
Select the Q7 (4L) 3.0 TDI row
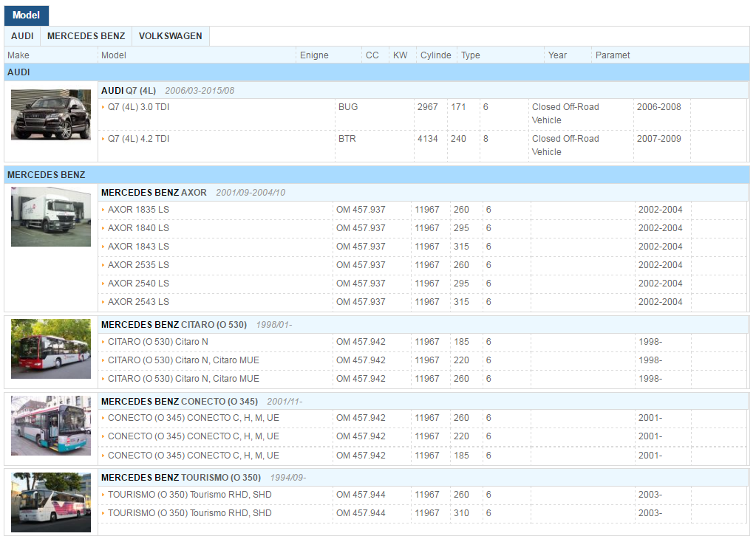pos(423,114)
